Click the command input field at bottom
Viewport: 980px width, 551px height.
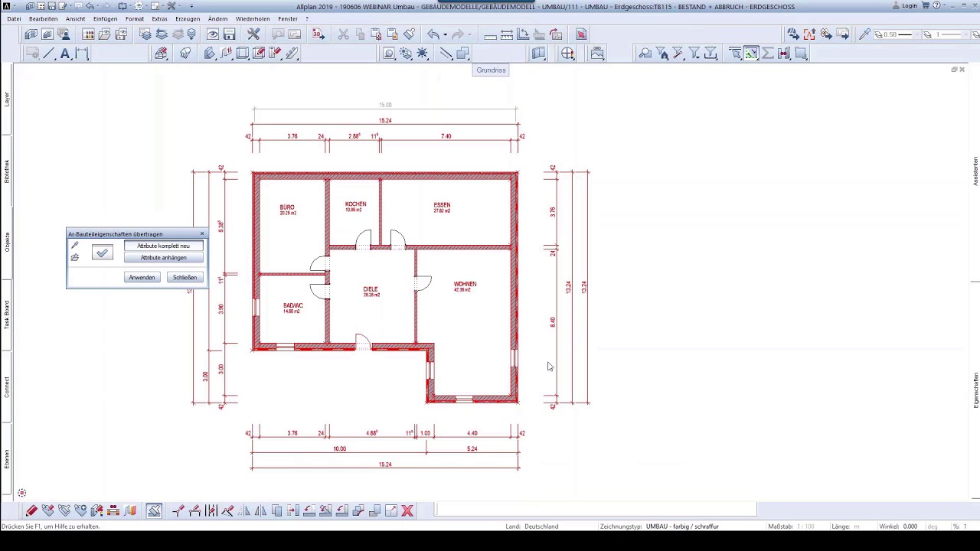595,510
